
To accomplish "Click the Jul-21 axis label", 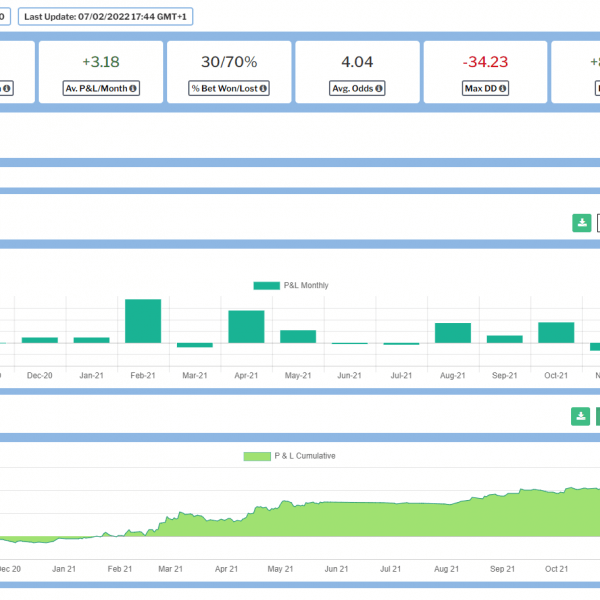I will [401, 375].
